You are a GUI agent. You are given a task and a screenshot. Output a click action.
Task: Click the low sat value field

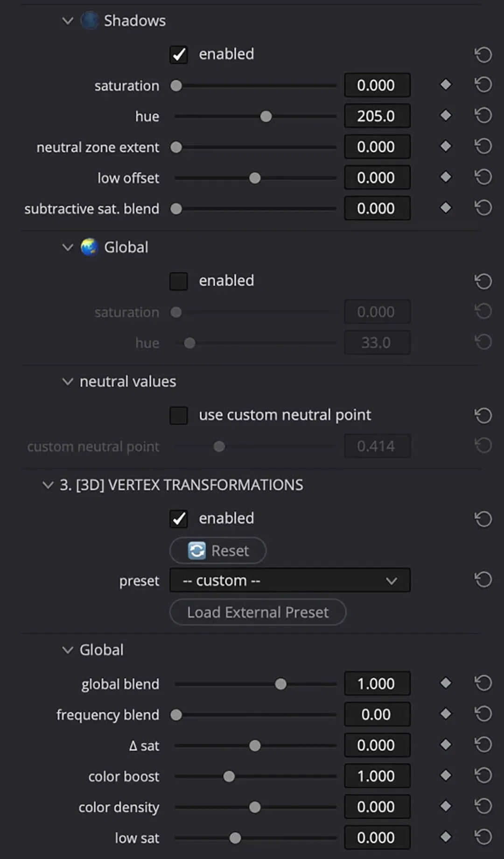[x=377, y=838]
